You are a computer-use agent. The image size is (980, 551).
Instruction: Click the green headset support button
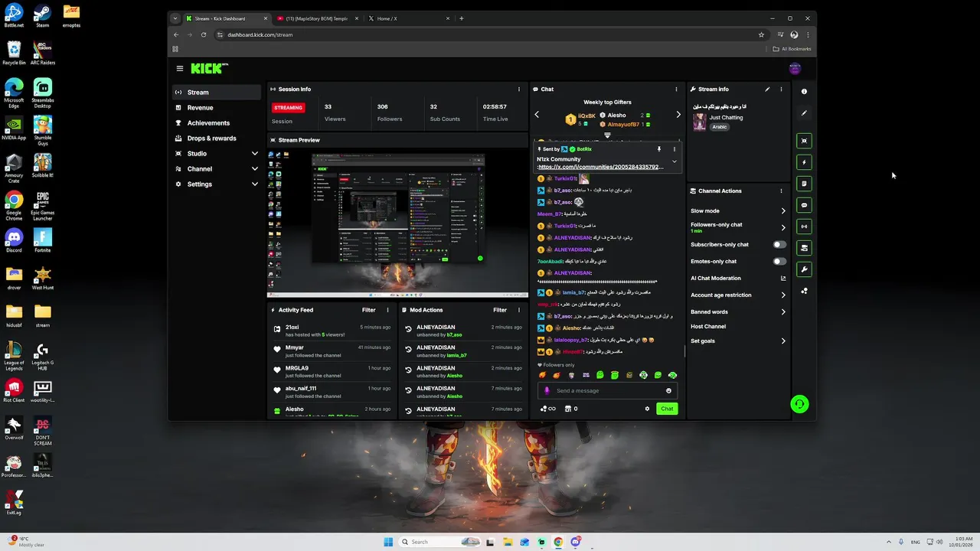coord(799,404)
